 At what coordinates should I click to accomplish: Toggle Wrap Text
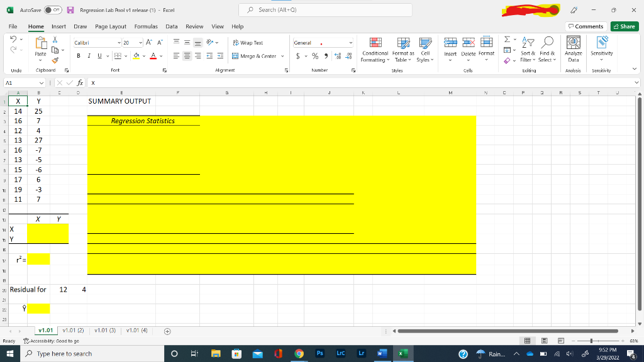click(248, 43)
